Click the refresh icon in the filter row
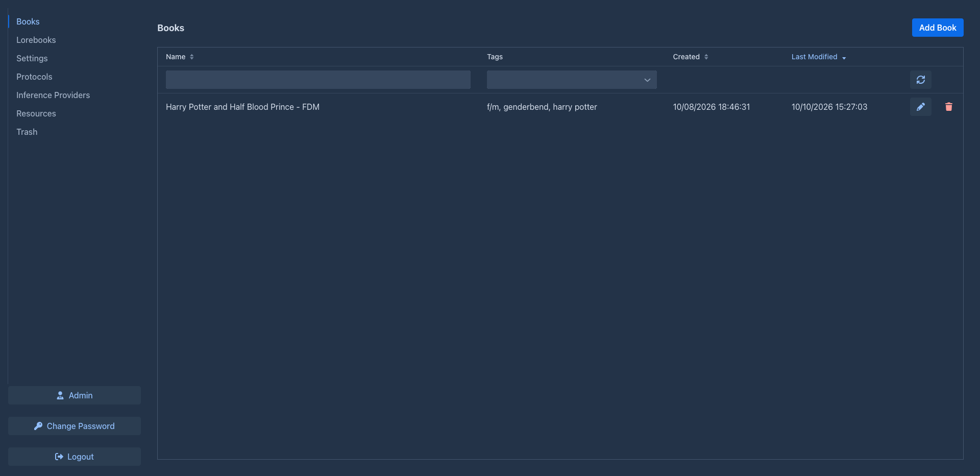 tap(920, 80)
